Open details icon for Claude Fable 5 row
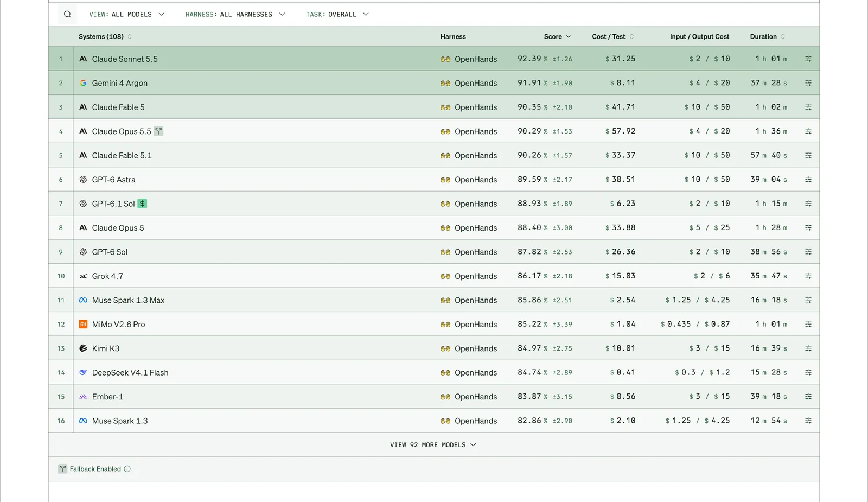Image resolution: width=868 pixels, height=502 pixels. [x=808, y=107]
